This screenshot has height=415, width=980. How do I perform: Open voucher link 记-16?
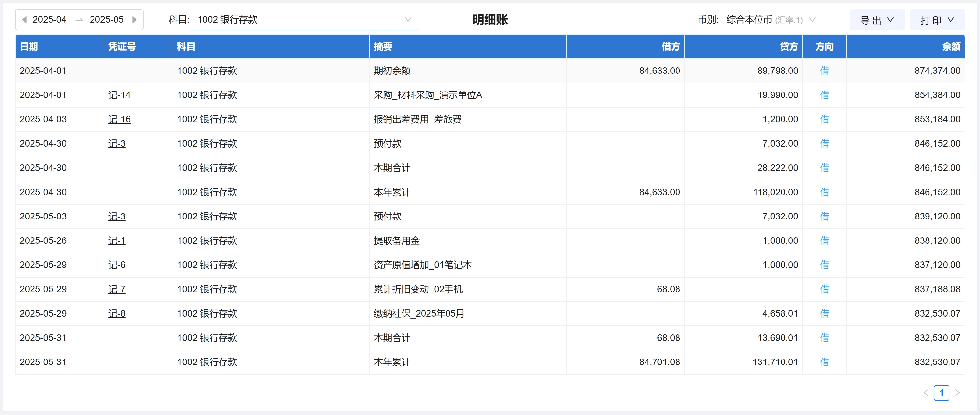[119, 119]
